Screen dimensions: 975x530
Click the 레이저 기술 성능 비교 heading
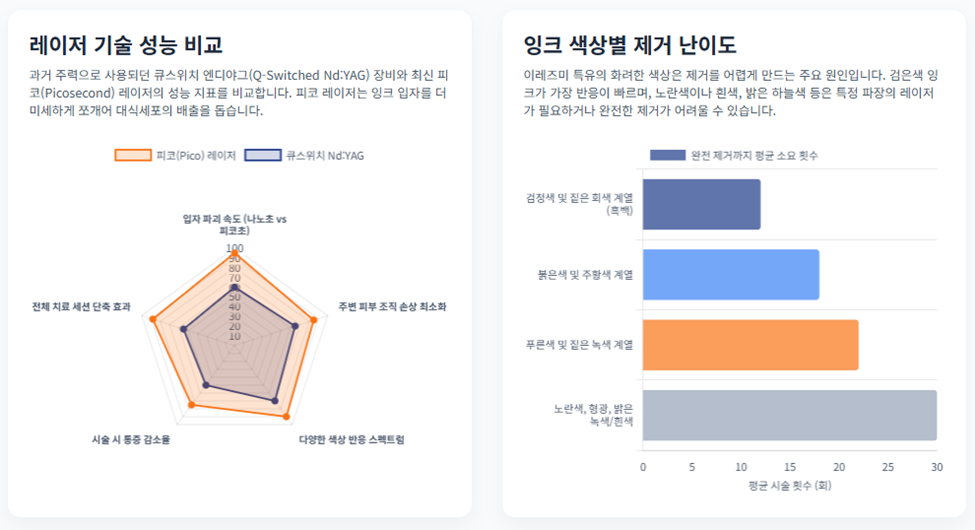126,45
